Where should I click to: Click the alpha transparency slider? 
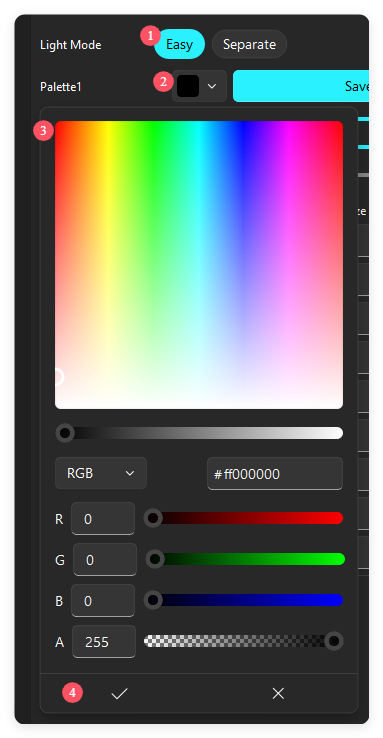pos(244,641)
